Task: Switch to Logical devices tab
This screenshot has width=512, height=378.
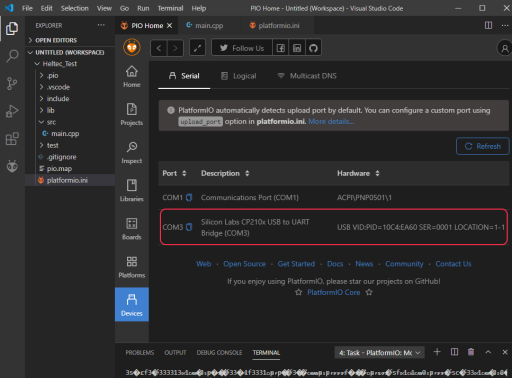Action: click(239, 76)
